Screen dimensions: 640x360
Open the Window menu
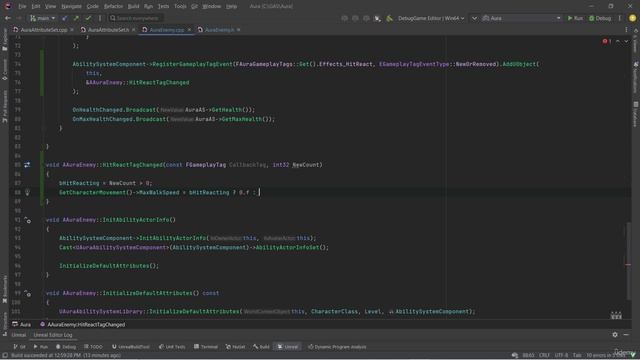click(x=211, y=6)
